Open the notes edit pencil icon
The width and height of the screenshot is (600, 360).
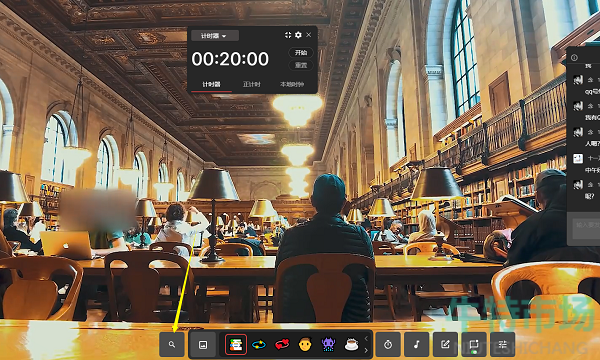pos(445,344)
